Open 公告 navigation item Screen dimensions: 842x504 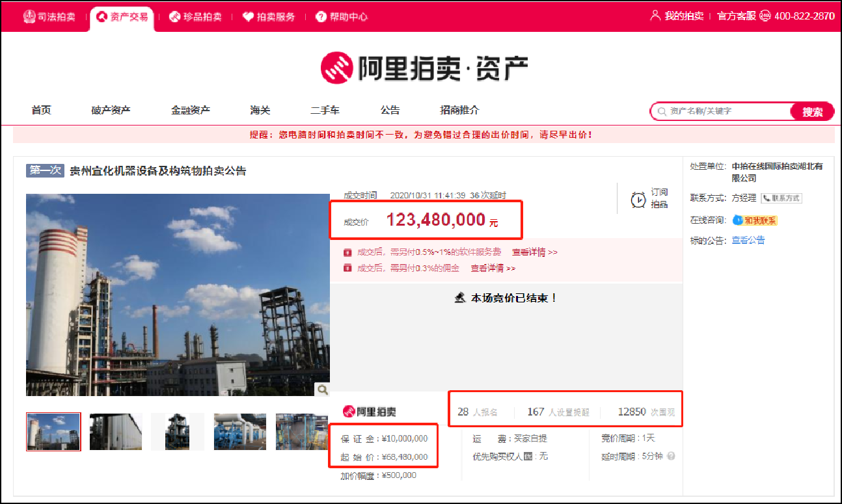[390, 111]
